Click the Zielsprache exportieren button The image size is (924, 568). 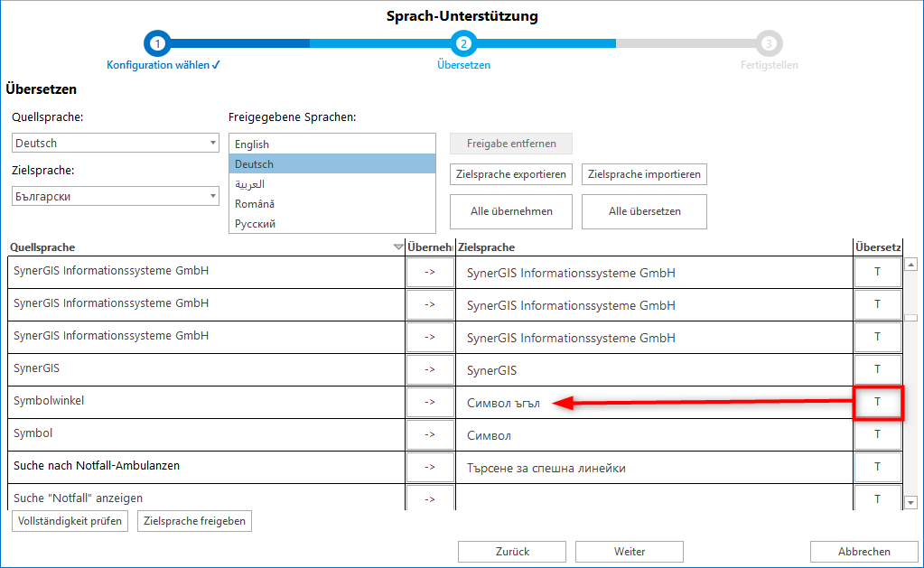tap(511, 174)
